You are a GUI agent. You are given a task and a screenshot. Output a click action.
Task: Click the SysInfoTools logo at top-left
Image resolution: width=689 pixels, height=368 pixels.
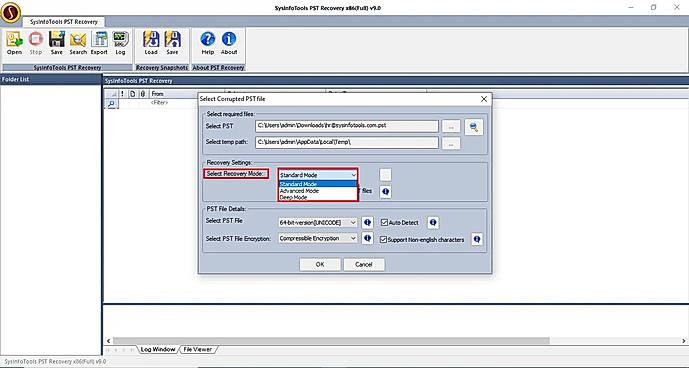(11, 12)
